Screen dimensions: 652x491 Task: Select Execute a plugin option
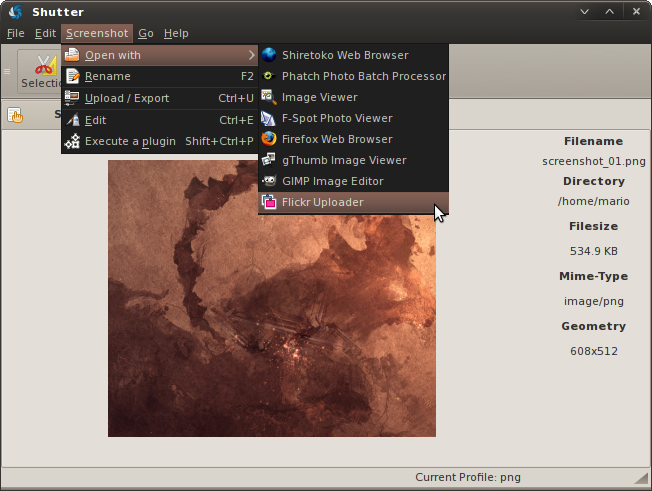pyautogui.click(x=130, y=141)
